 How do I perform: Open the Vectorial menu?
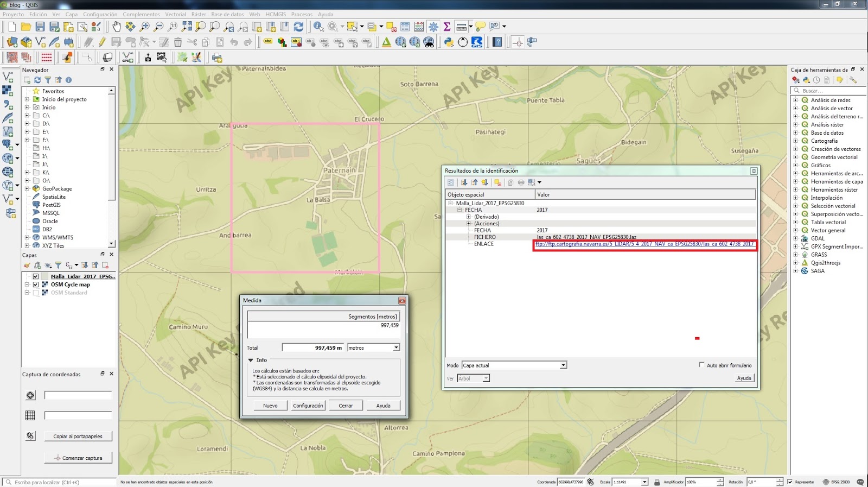(x=175, y=14)
